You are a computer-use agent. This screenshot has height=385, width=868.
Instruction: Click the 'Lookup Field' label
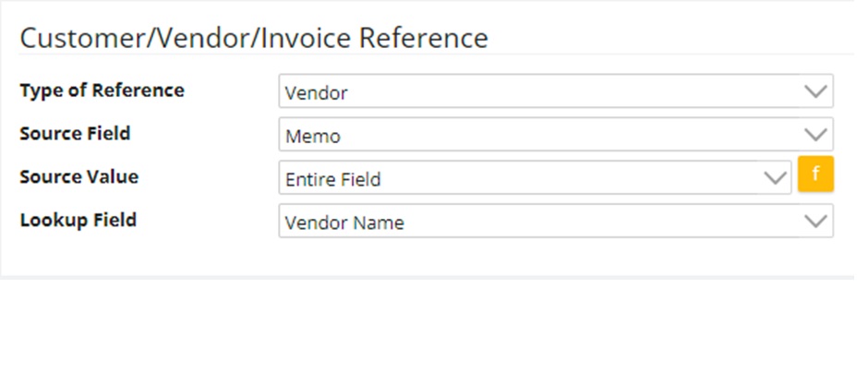78,220
